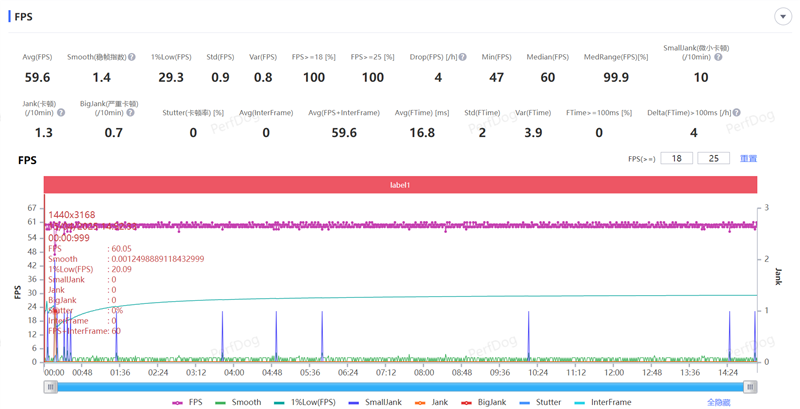The height and width of the screenshot is (409, 800).
Task: Click 全隐藏 to hide all series
Action: click(718, 402)
